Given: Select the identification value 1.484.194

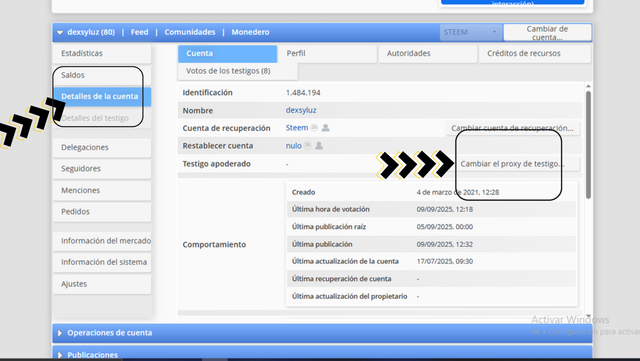Looking at the screenshot, I should point(303,93).
